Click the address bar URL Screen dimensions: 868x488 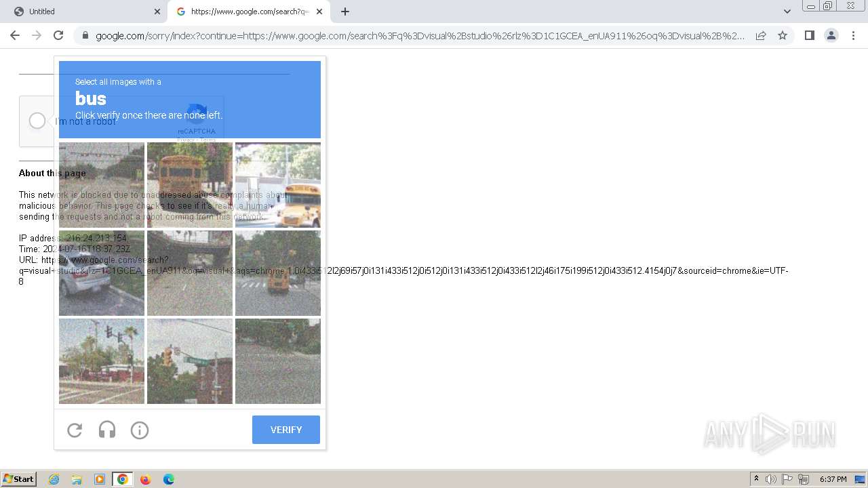[420, 36]
